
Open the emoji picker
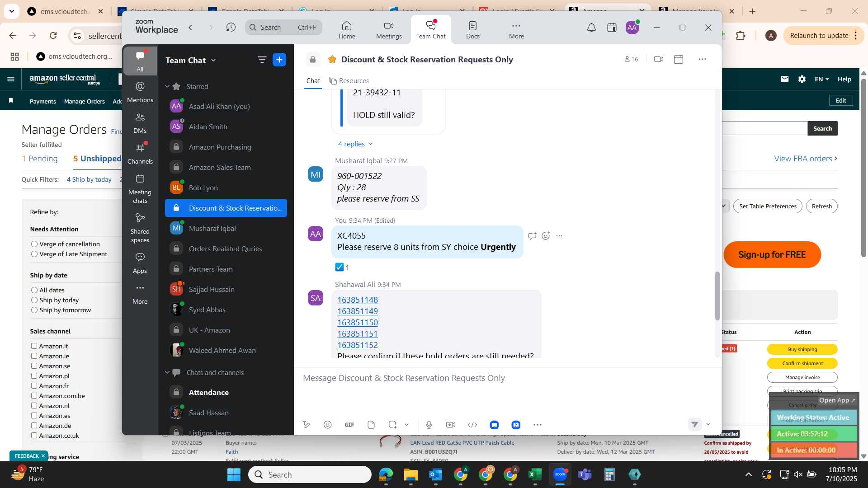(328, 425)
